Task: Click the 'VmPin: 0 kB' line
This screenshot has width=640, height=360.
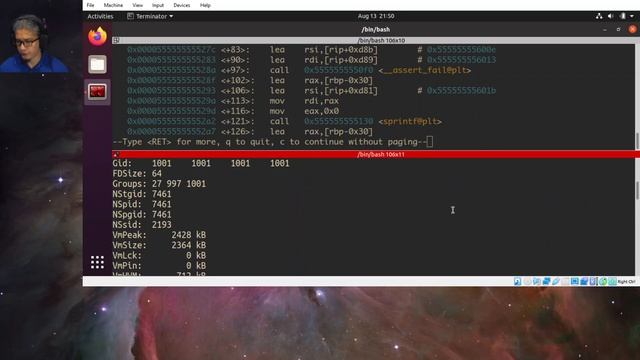Action: (x=159, y=265)
